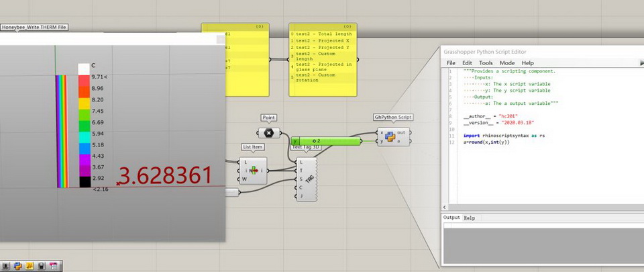Image resolution: width=644 pixels, height=272 pixels.
Task: Click the Honeybee_Write THERM File label
Action: (34, 28)
